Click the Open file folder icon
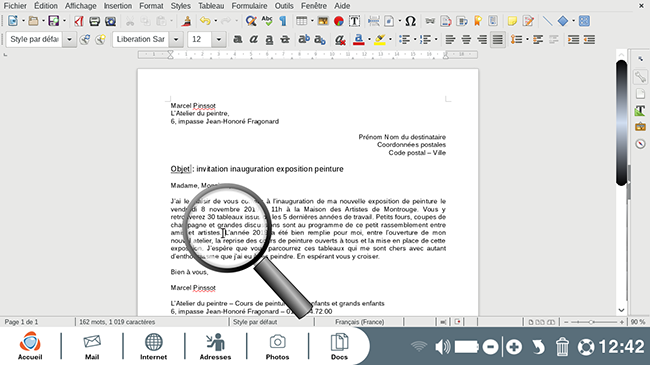 pos(33,21)
